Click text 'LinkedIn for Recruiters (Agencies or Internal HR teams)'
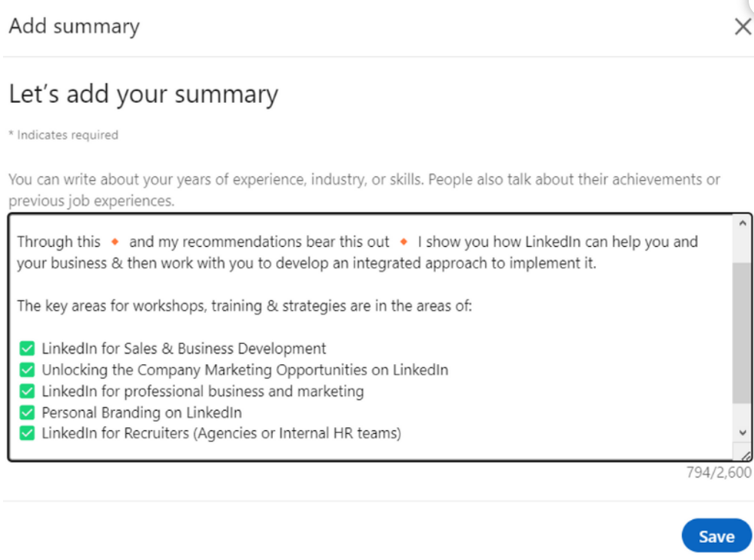 coord(222,433)
